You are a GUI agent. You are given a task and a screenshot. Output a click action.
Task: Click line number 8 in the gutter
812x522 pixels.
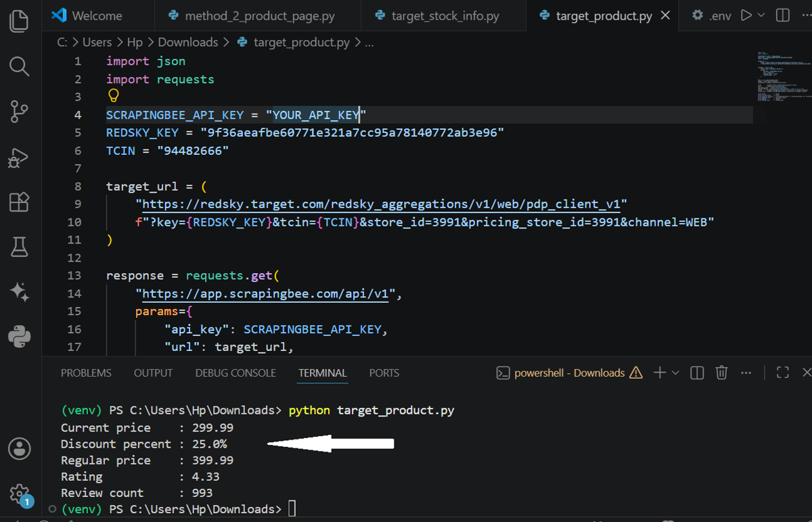77,187
